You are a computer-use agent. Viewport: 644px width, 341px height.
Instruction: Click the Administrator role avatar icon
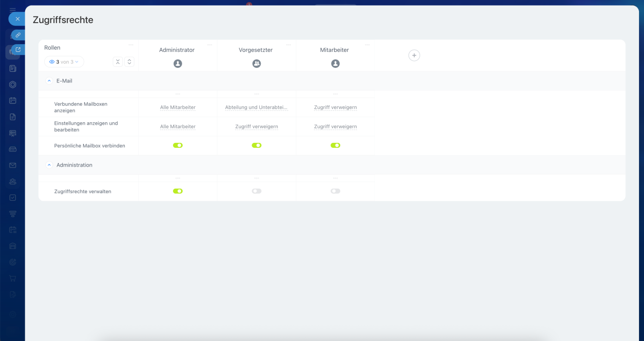click(178, 64)
